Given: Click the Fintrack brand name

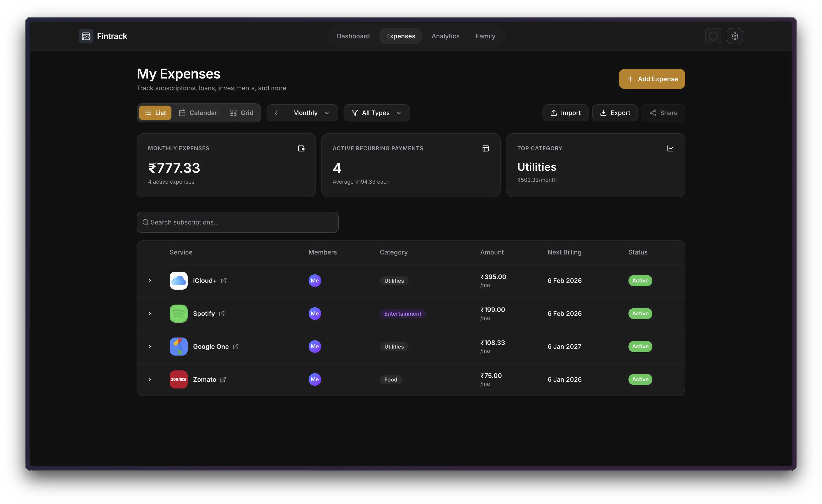Looking at the screenshot, I should tap(112, 36).
